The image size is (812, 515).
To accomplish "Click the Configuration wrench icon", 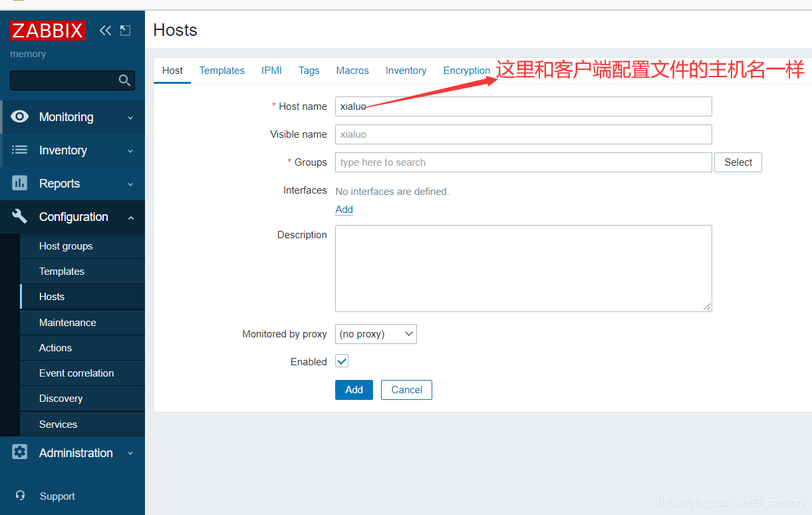I will coord(20,216).
